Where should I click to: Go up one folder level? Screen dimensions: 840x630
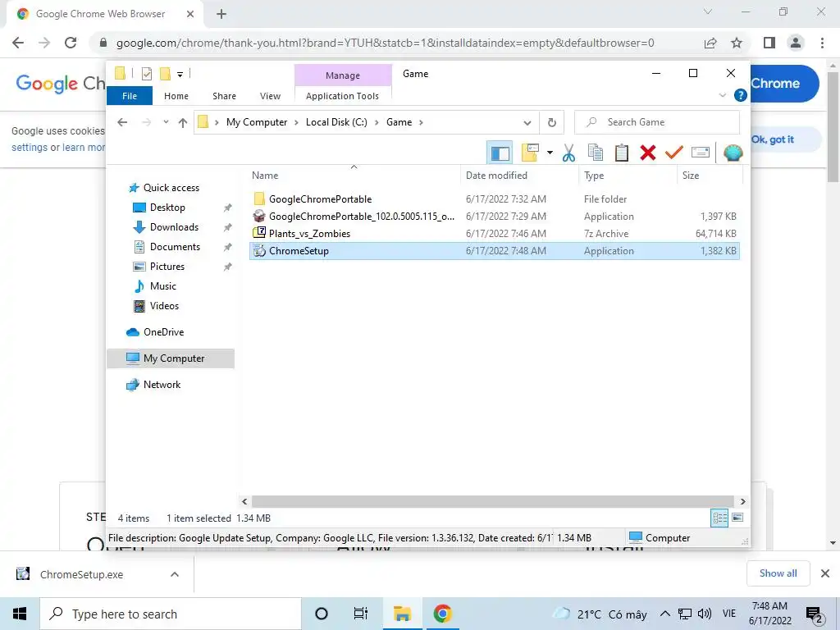[183, 123]
